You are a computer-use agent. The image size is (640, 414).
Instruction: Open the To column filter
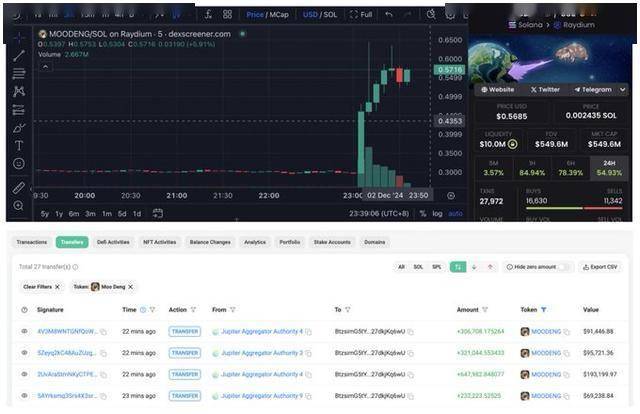pos(348,309)
